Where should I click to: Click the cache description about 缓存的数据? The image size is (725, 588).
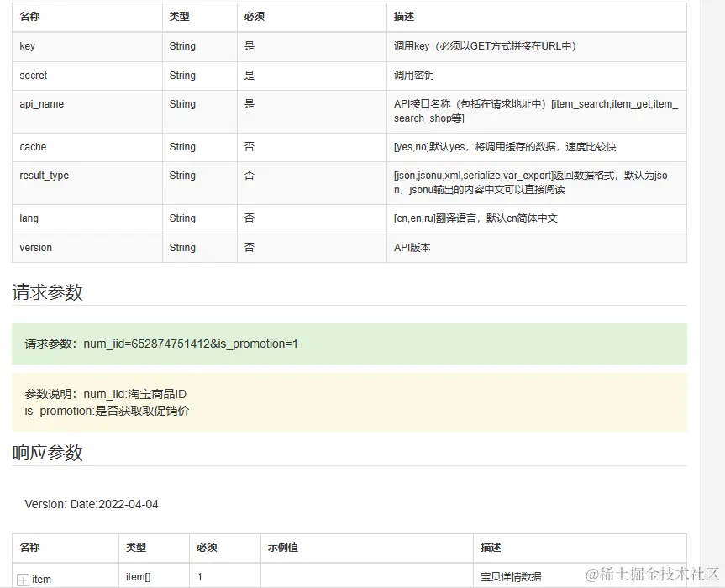[505, 147]
